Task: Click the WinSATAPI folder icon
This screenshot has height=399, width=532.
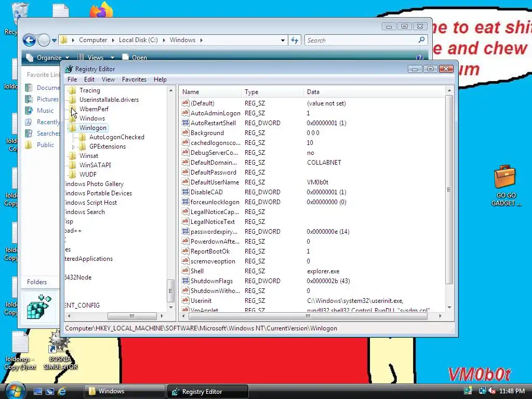Action: (x=72, y=165)
